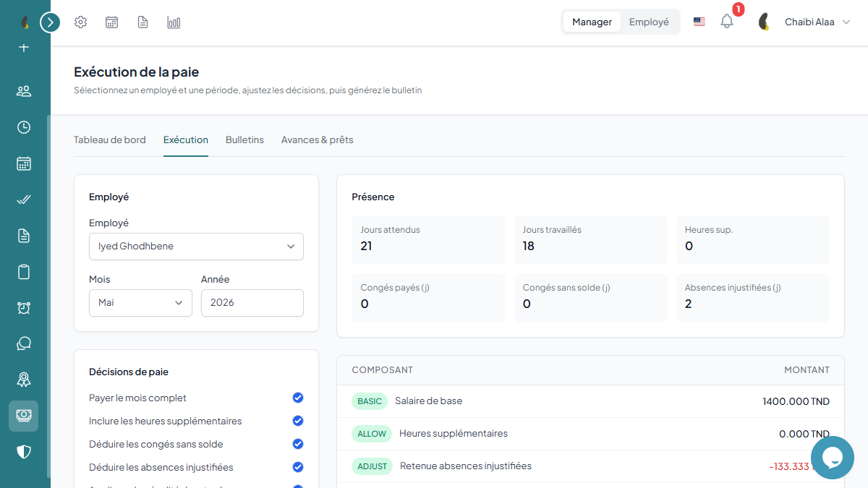This screenshot has width=868, height=488.
Task: Go to the Tableau de bord tab
Action: (110, 140)
